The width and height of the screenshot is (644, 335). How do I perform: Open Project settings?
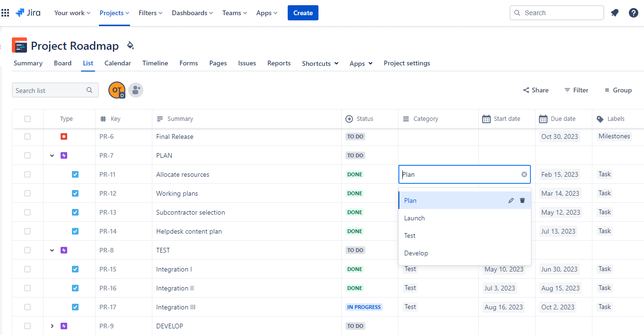(x=406, y=63)
